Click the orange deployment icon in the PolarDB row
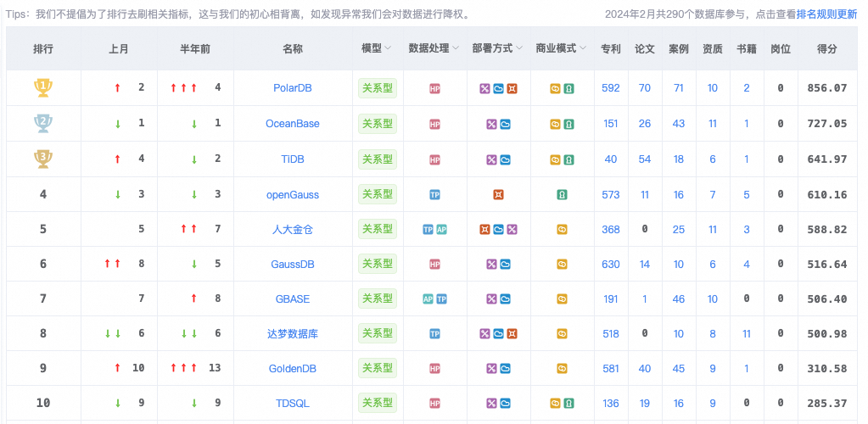Screen dimensions: 868x424 tap(512, 88)
